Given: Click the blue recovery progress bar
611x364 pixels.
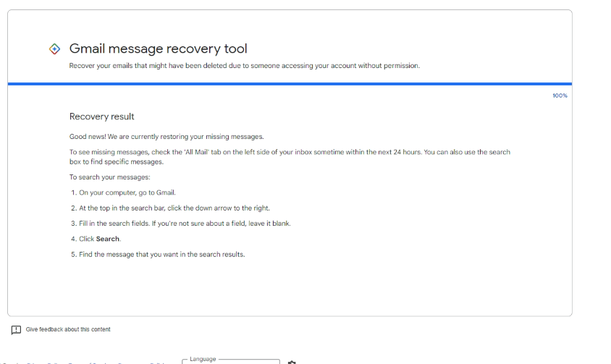Looking at the screenshot, I should pyautogui.click(x=290, y=84).
